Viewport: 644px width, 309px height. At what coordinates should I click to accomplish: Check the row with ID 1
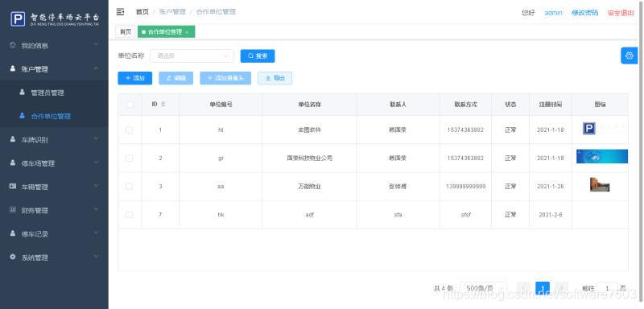point(129,130)
